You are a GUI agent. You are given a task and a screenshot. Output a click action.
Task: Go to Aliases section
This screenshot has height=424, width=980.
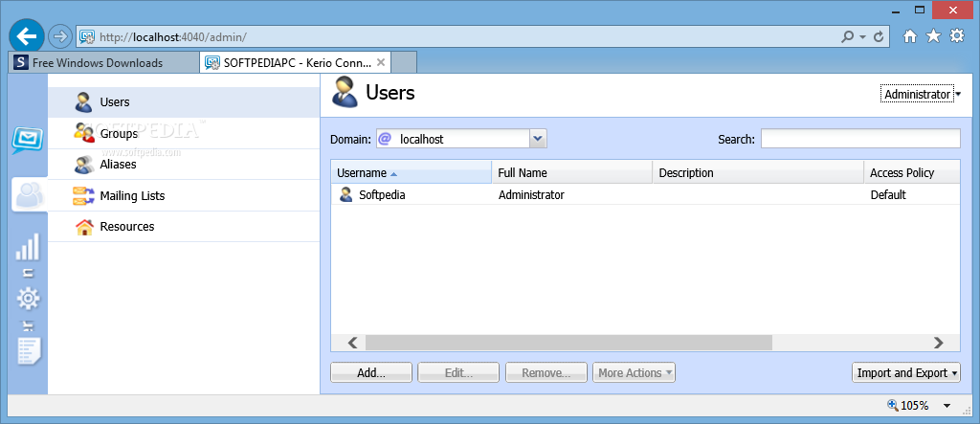tap(184, 165)
